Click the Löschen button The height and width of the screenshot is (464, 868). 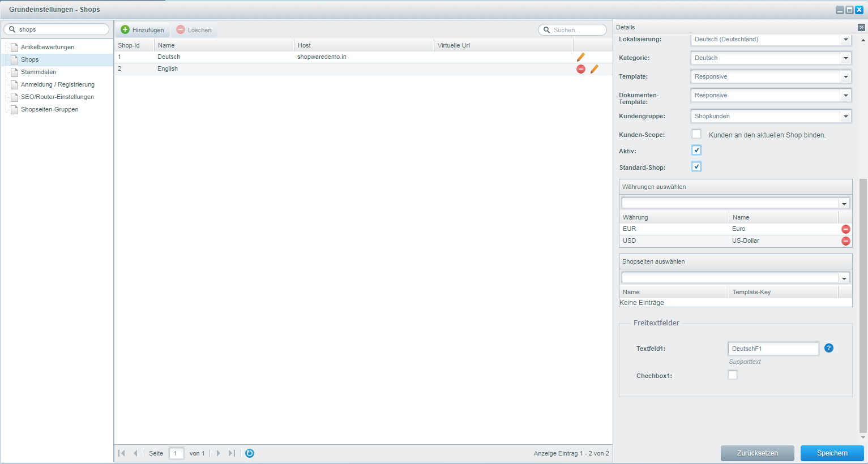(194, 30)
